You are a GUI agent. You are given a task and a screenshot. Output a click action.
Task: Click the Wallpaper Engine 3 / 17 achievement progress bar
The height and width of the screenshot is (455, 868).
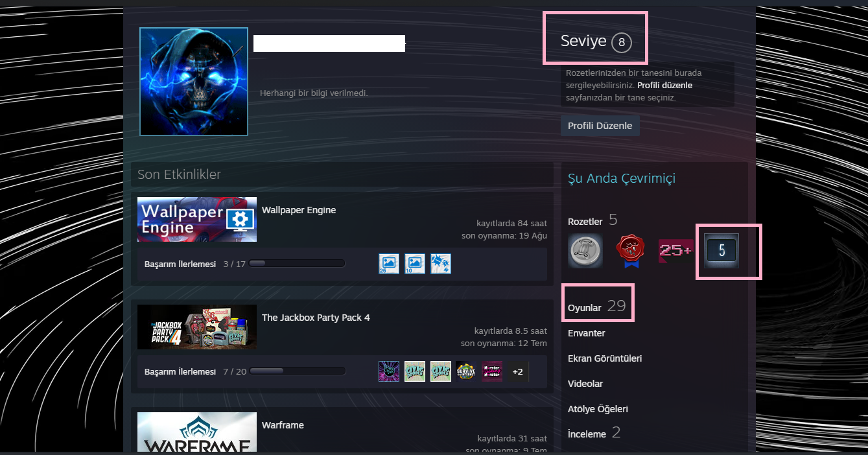click(x=297, y=264)
